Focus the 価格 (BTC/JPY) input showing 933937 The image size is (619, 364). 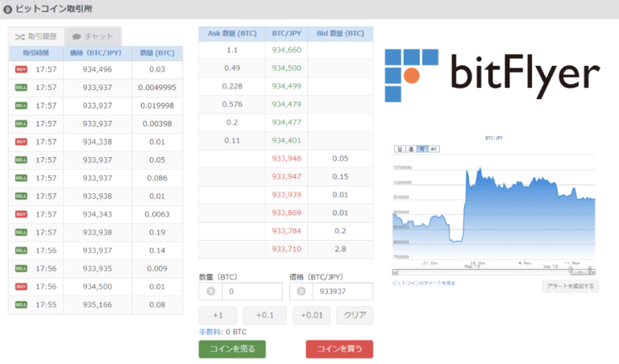343,292
